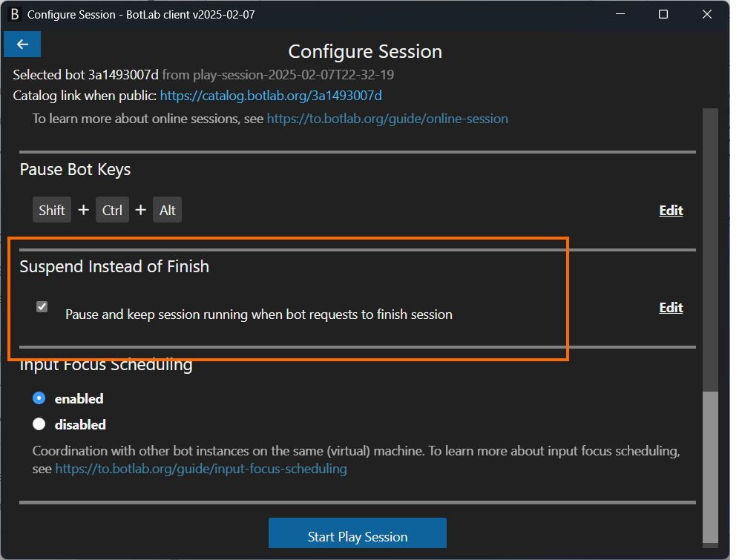742x560 pixels.
Task: Click Start Play Session button
Action: pyautogui.click(x=358, y=533)
